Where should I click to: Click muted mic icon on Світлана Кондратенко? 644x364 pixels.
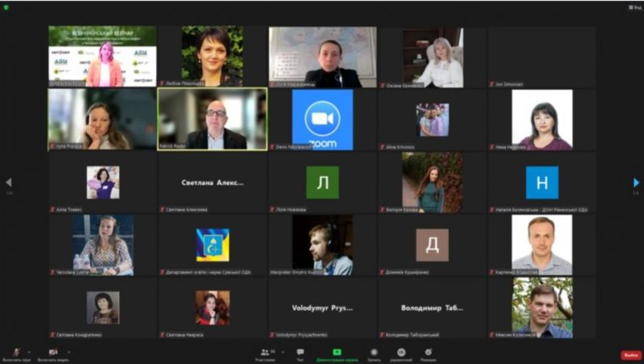point(52,335)
